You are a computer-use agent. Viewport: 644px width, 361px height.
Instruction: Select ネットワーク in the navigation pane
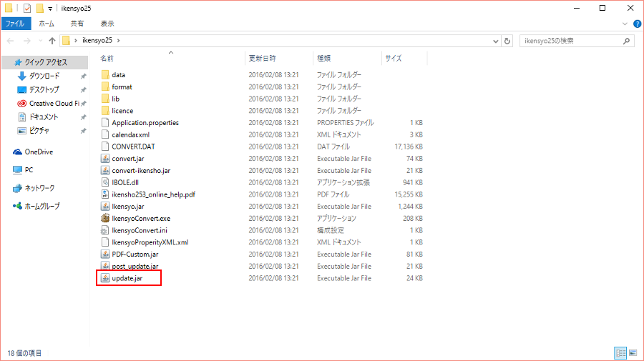pos(39,188)
